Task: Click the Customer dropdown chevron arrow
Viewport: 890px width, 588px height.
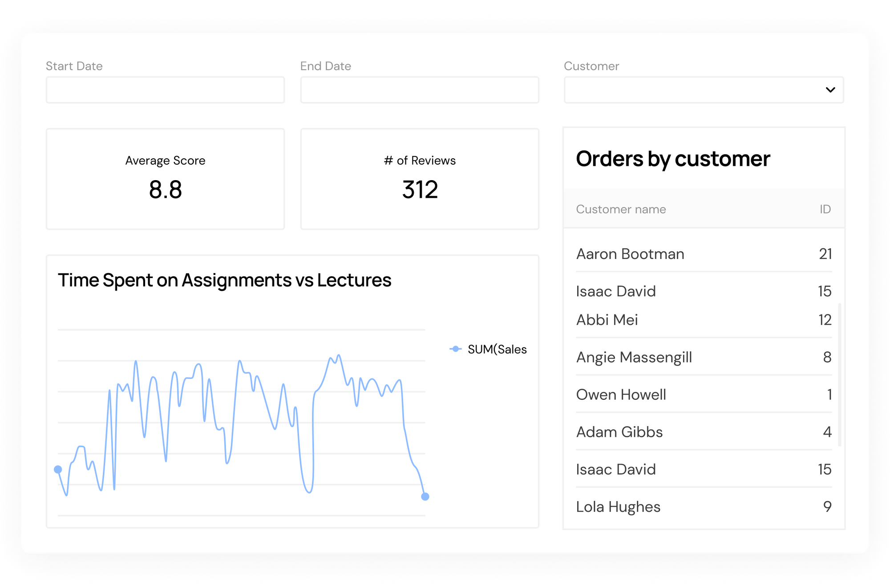Action: tap(830, 90)
